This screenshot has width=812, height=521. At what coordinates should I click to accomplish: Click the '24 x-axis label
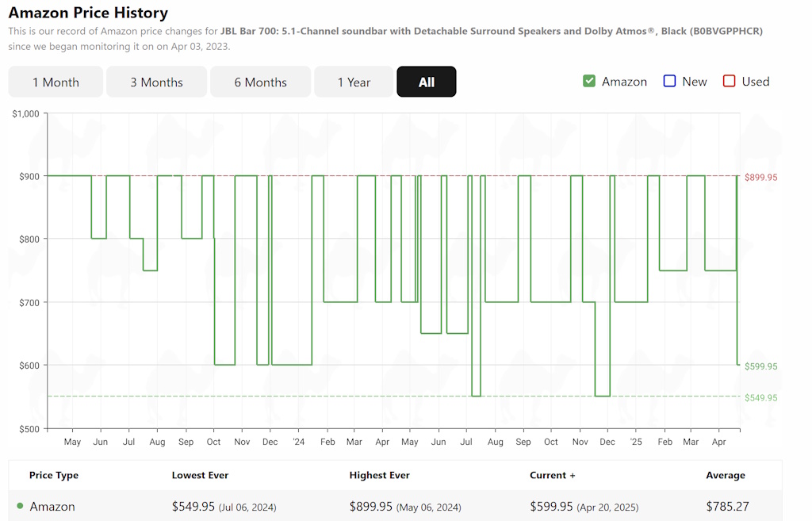point(299,442)
